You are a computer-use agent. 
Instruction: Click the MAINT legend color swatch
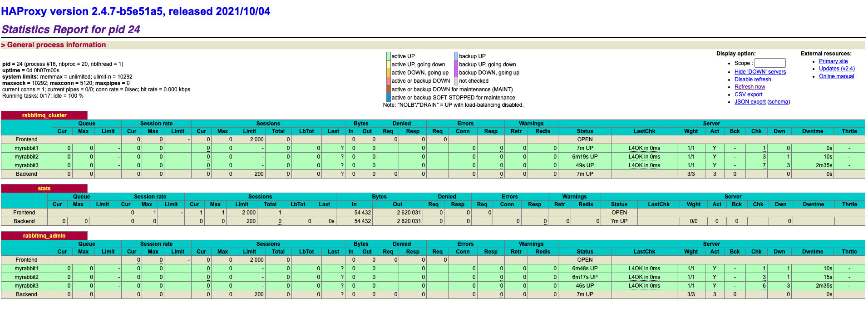[388, 89]
